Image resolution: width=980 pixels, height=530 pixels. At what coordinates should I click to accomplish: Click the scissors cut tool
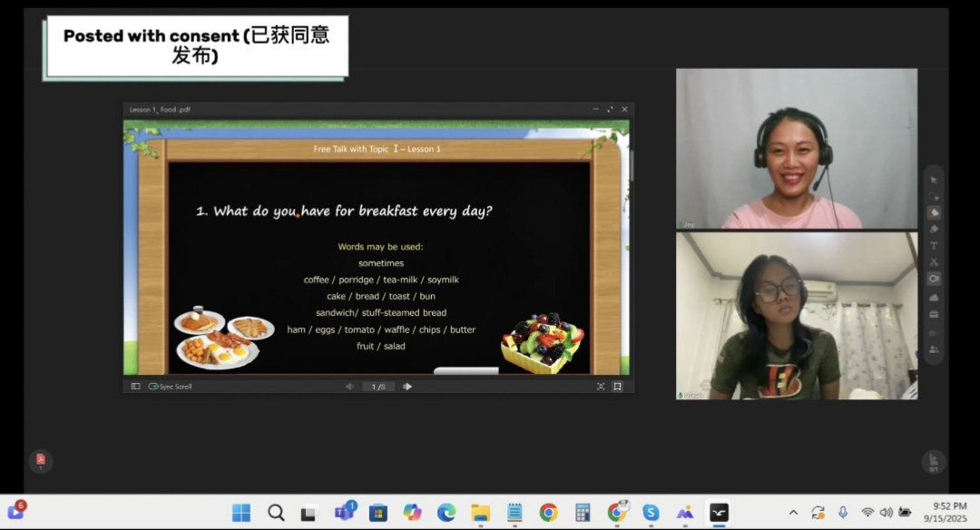[x=934, y=262]
